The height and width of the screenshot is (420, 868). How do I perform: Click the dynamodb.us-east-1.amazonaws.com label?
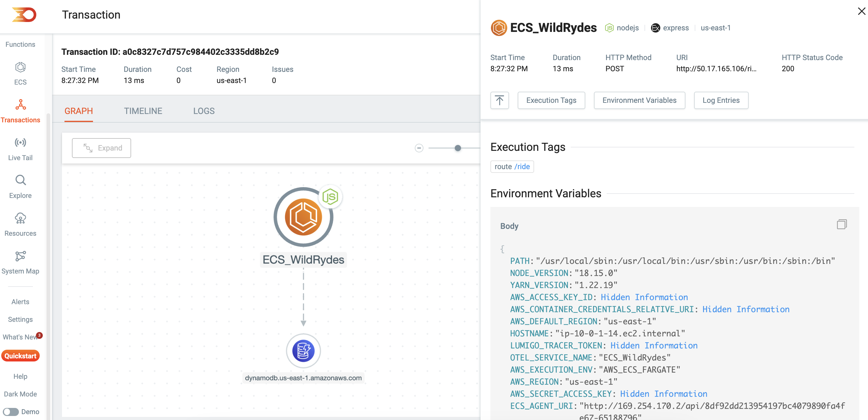[x=303, y=378]
